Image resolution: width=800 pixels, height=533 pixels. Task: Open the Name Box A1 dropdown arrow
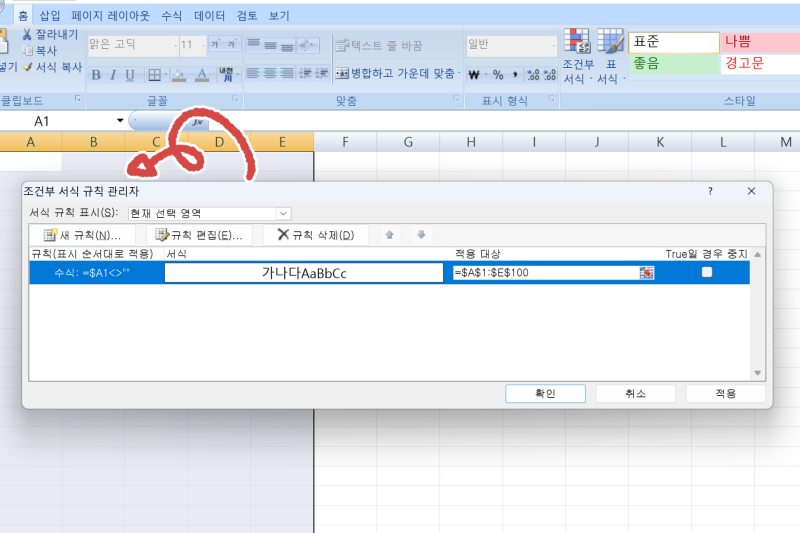tap(120, 121)
